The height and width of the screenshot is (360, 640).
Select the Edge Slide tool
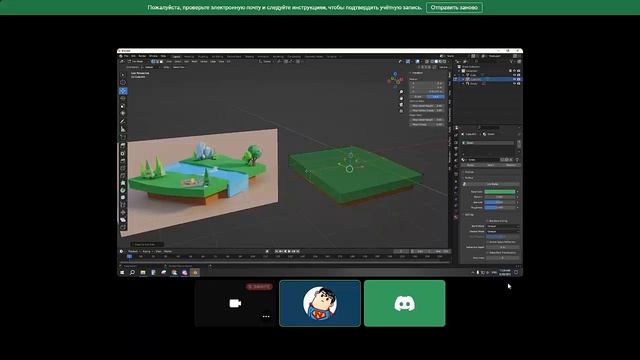coord(123,205)
